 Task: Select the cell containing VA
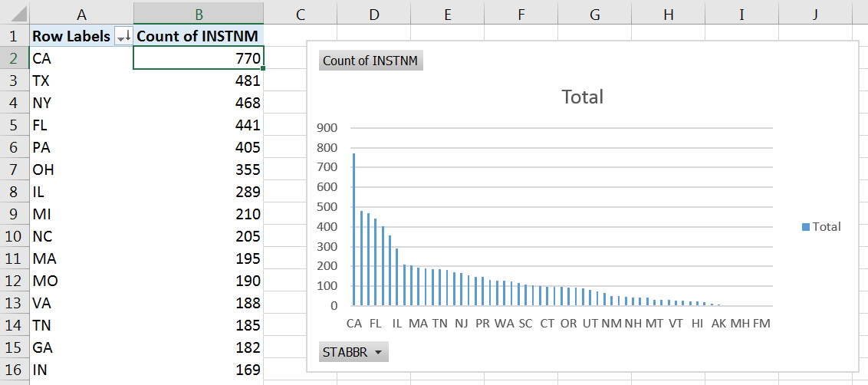click(81, 303)
